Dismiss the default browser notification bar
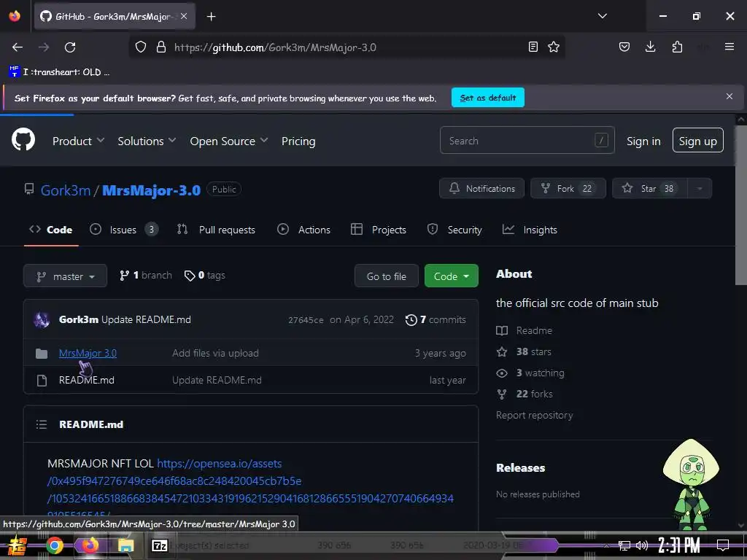 pyautogui.click(x=729, y=97)
